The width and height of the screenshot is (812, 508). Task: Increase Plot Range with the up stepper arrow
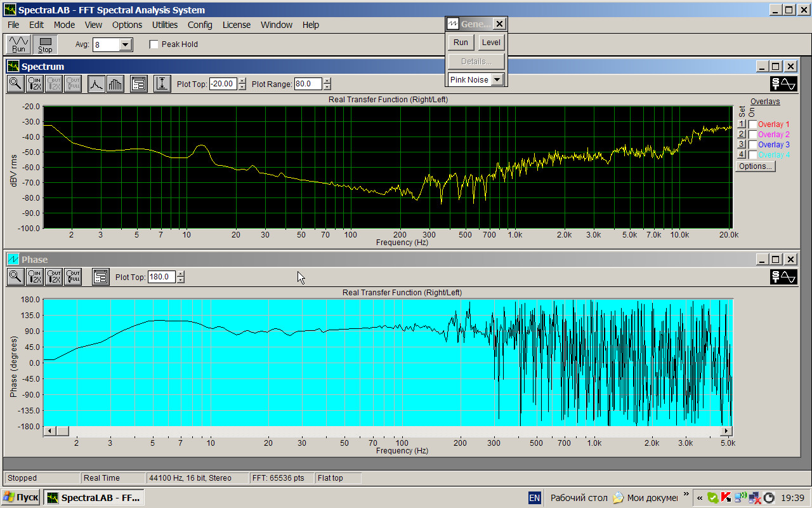click(327, 81)
